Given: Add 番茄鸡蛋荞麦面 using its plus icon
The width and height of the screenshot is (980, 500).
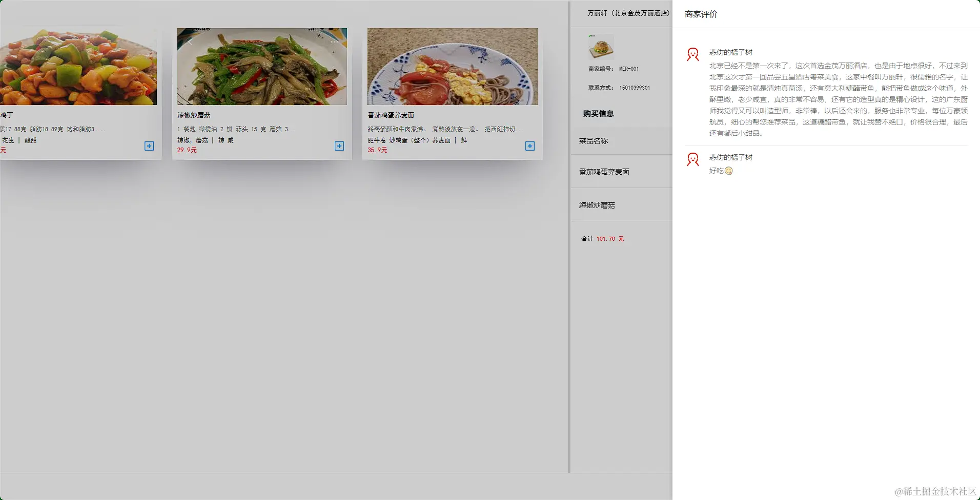Looking at the screenshot, I should [x=530, y=146].
